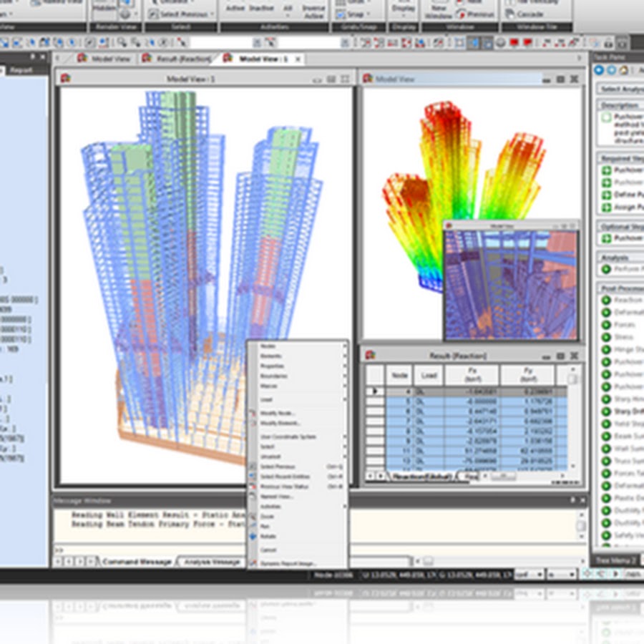Click Cancel in the context menu

click(268, 550)
